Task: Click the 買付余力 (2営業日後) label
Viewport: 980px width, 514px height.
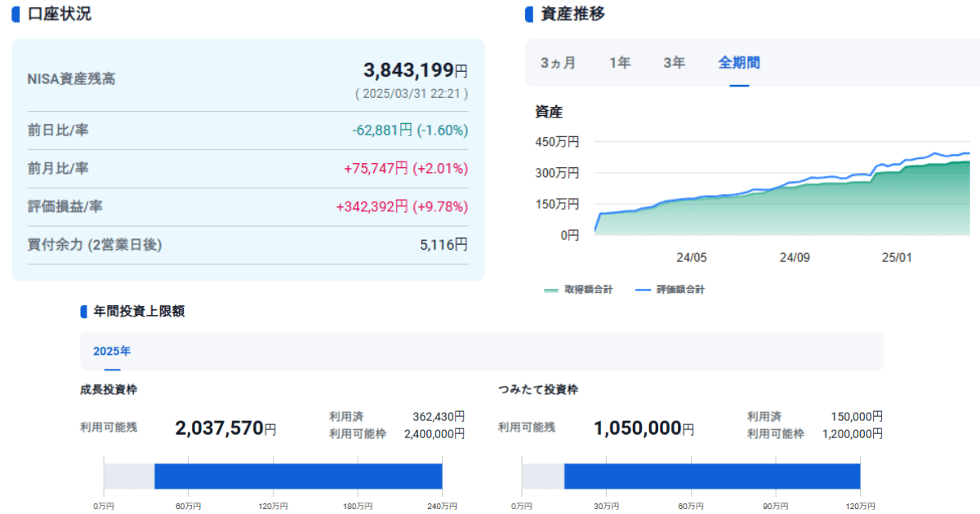Action: (x=95, y=245)
